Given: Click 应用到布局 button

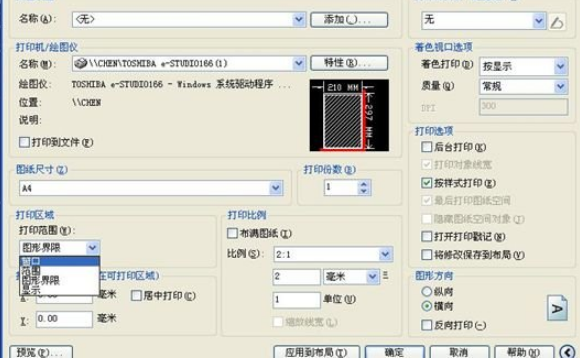Looking at the screenshot, I should click(316, 352).
